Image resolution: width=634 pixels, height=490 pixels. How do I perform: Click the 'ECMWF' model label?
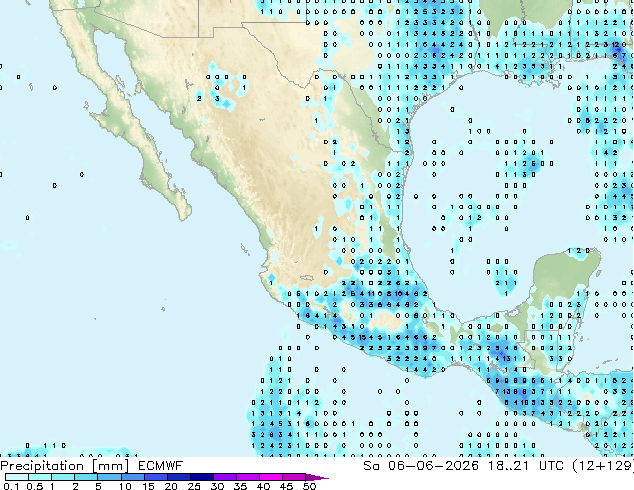click(161, 466)
